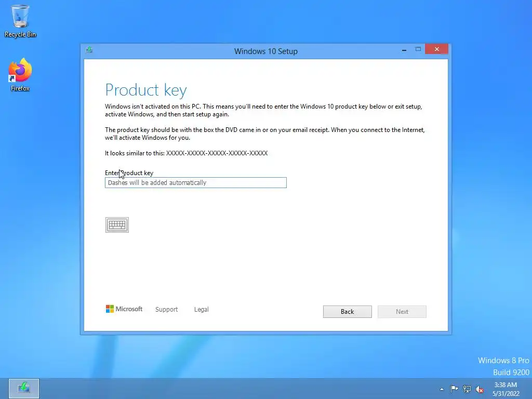Open the Action Center flag icon

[454, 389]
